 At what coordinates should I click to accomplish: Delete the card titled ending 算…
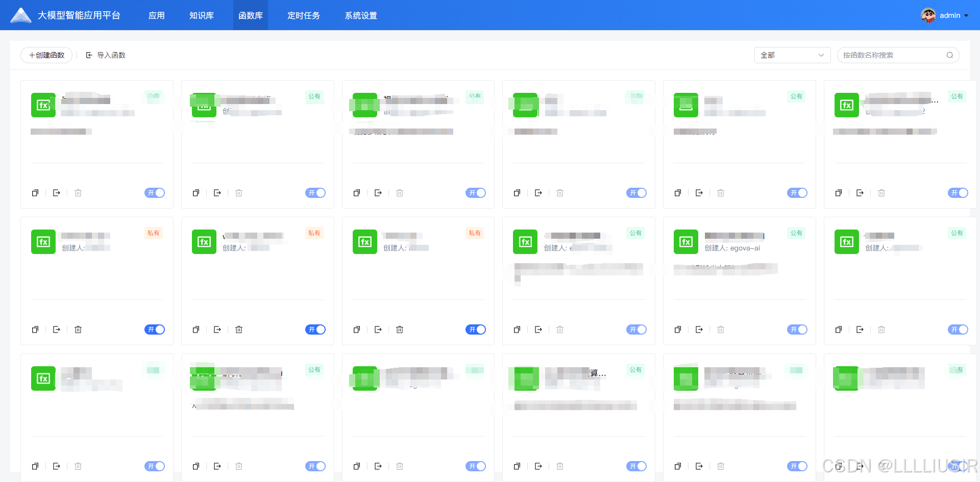(560, 466)
